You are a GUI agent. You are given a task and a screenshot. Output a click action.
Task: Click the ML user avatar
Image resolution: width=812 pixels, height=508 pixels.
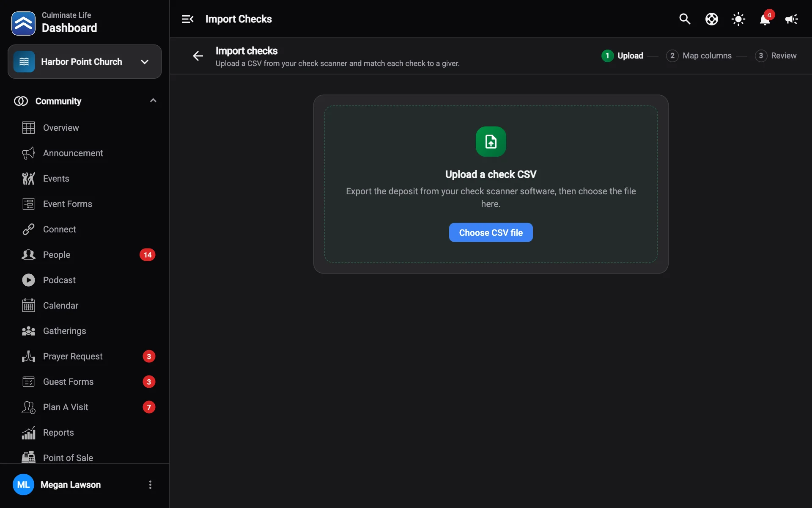[23, 485]
